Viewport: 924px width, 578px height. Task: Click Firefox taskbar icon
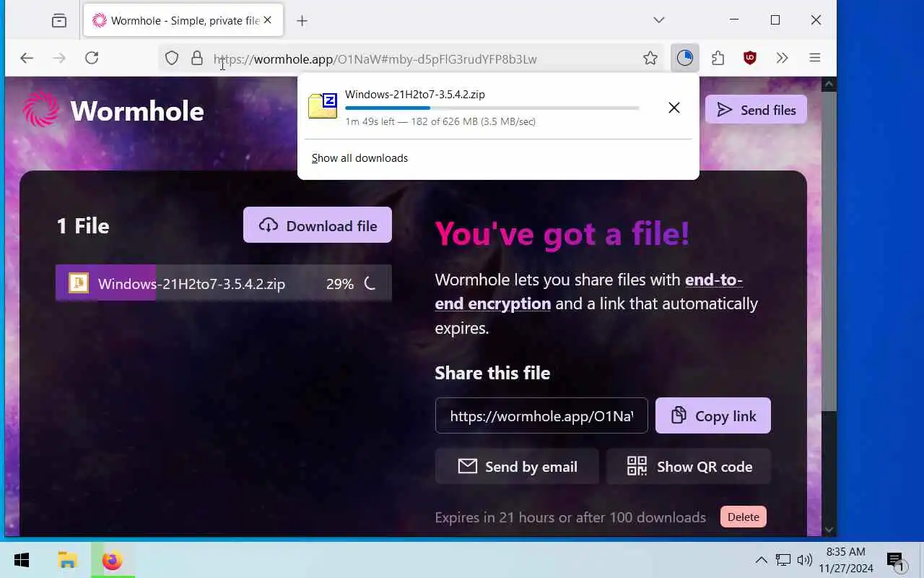113,560
